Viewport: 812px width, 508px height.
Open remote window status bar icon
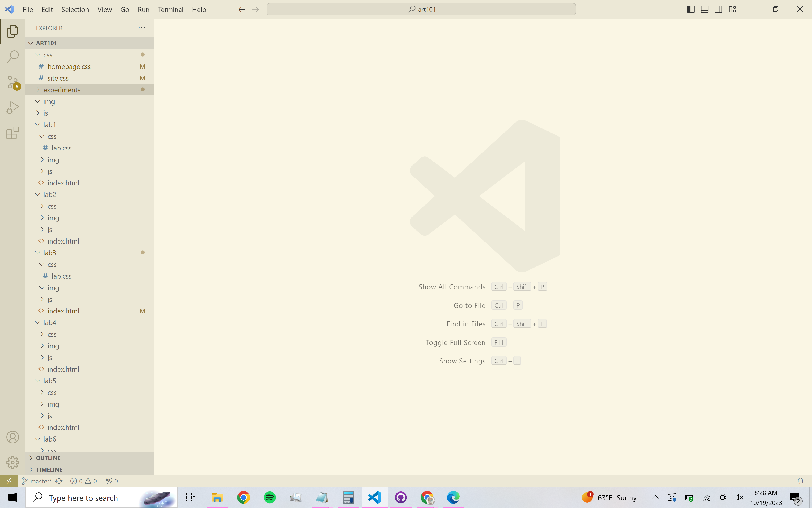pyautogui.click(x=9, y=481)
